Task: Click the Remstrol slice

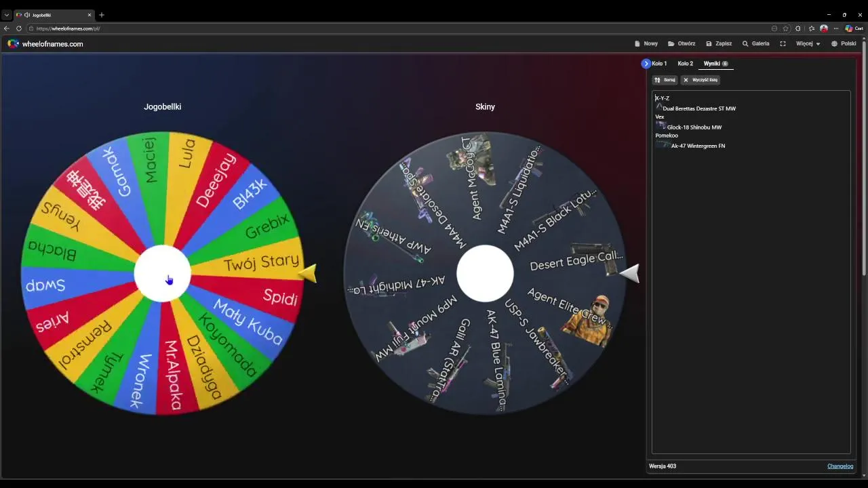Action: pyautogui.click(x=85, y=346)
